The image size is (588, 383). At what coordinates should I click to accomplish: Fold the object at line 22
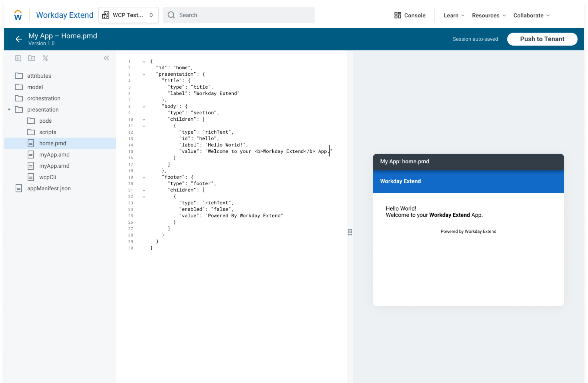pyautogui.click(x=144, y=197)
